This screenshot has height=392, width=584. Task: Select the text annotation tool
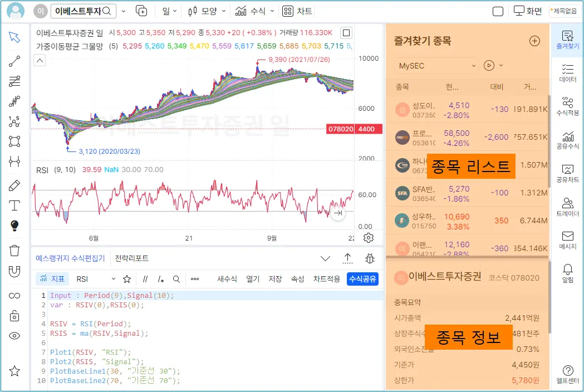[14, 205]
